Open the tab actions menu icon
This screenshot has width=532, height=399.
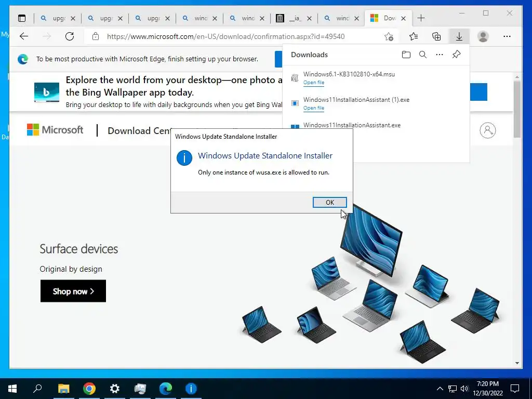coord(22,18)
